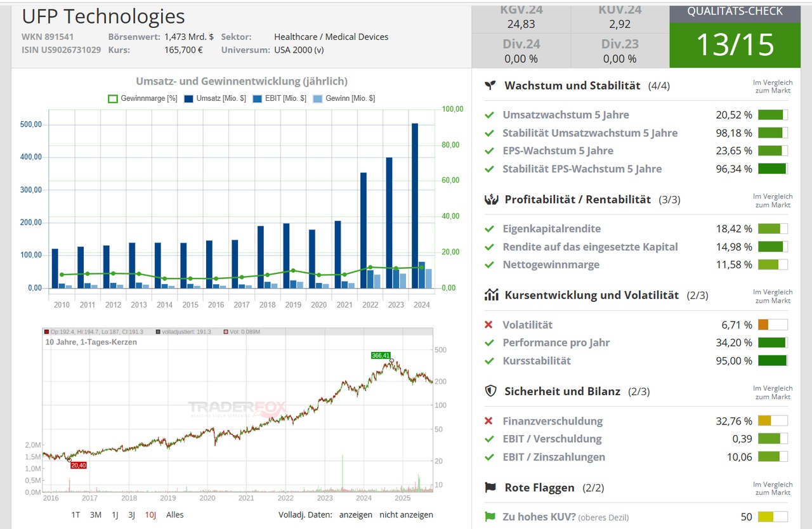This screenshot has height=529, width=812.
Task: Click the red X next to Finanzverschuldung
Action: [488, 421]
